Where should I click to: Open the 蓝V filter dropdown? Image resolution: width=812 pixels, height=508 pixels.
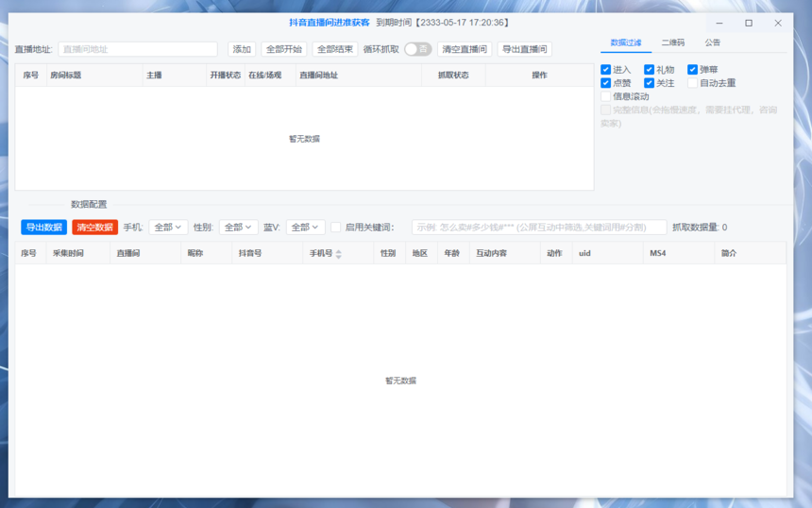[305, 228]
